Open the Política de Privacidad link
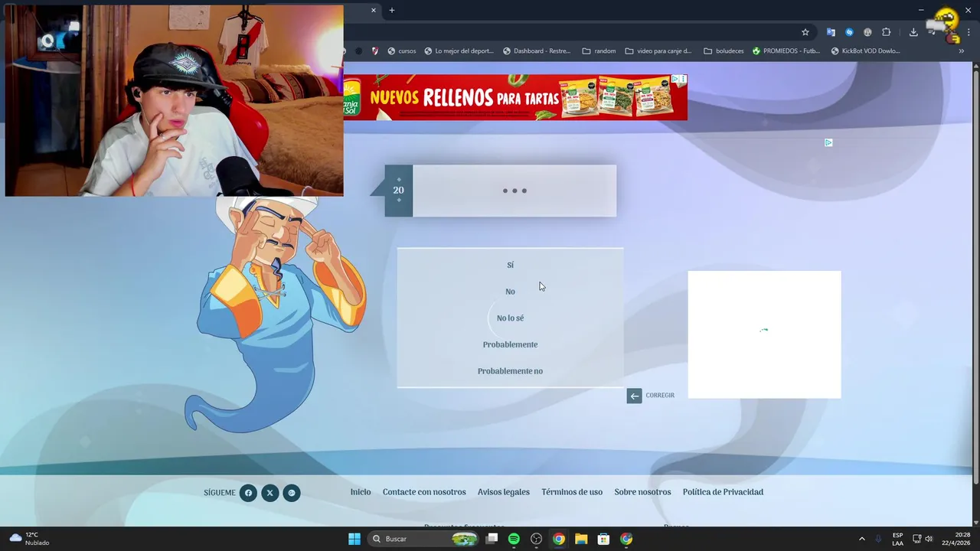 pyautogui.click(x=723, y=492)
